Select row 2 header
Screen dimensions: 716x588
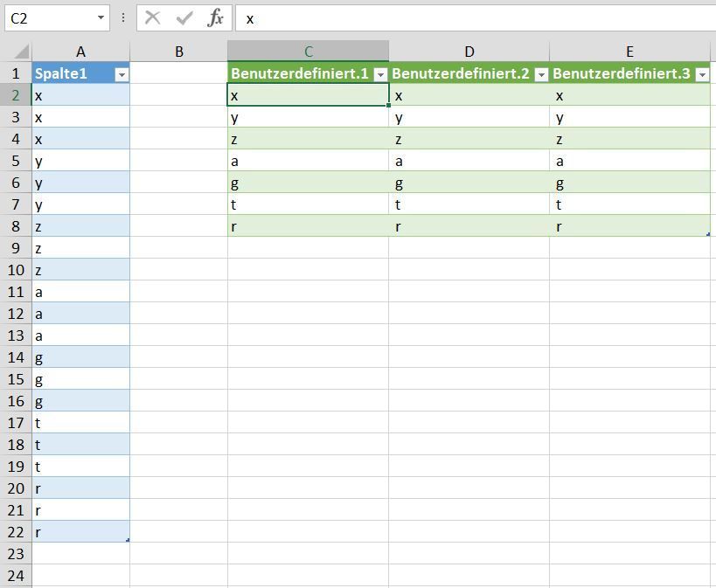(16, 95)
